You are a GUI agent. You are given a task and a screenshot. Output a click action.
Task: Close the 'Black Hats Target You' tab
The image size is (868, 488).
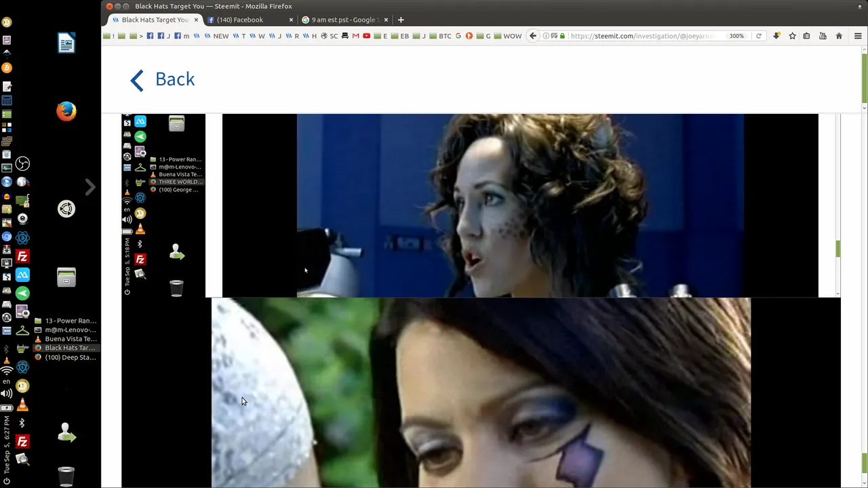click(x=197, y=20)
